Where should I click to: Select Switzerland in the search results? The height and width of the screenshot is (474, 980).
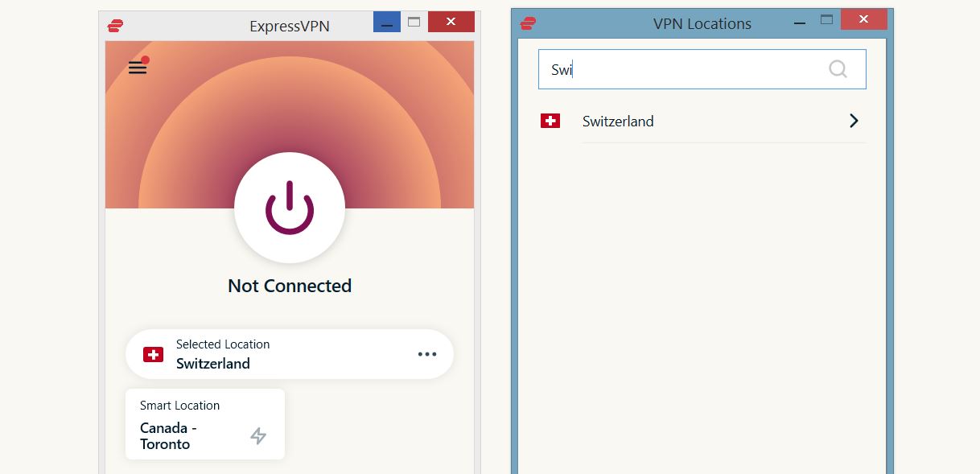pos(702,122)
